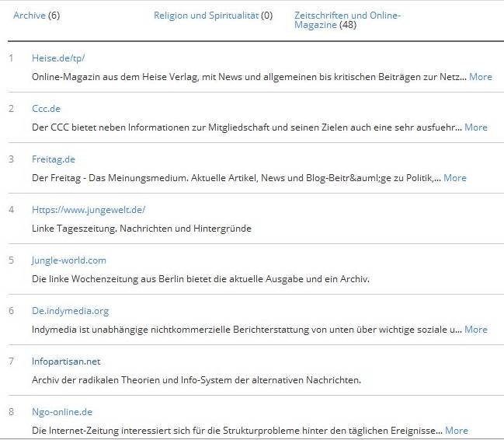Click the (6) count after Archive

54,16
